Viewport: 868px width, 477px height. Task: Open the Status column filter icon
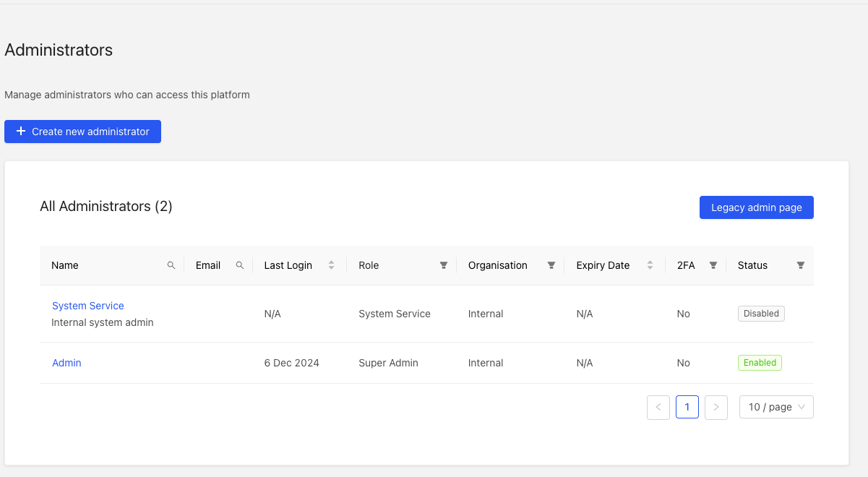pyautogui.click(x=801, y=265)
